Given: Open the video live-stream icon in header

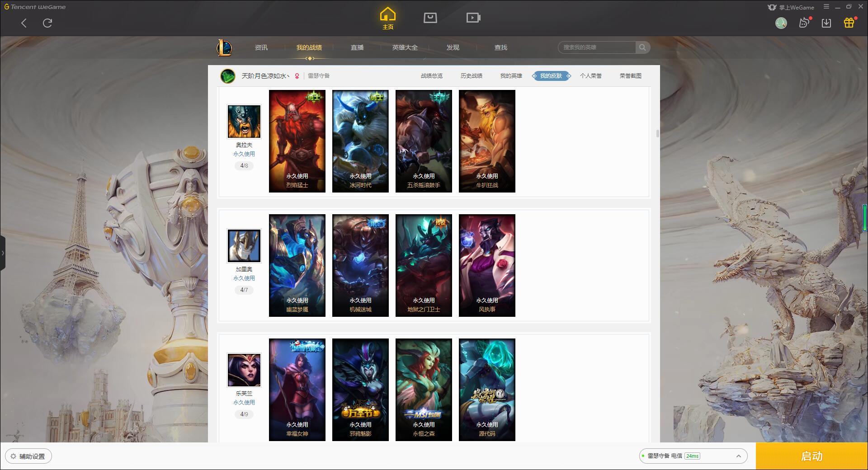Looking at the screenshot, I should [x=473, y=18].
